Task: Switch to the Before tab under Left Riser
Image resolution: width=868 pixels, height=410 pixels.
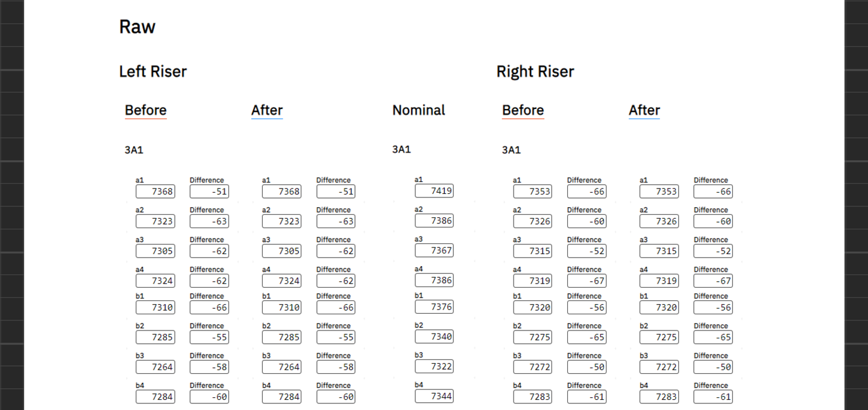Action: tap(145, 110)
